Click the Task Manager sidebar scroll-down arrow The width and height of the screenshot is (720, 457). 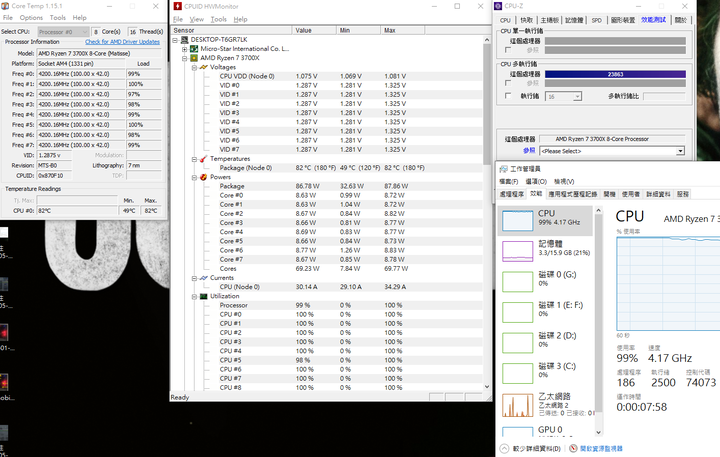point(598,432)
